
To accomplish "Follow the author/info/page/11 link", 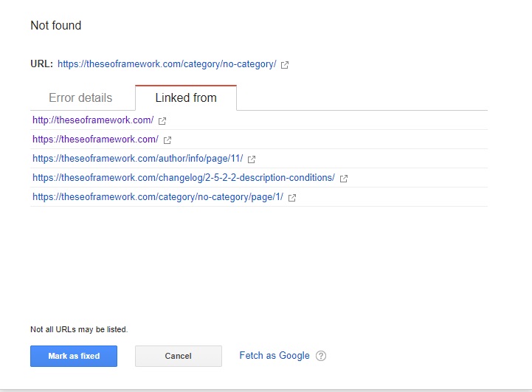I will [137, 158].
